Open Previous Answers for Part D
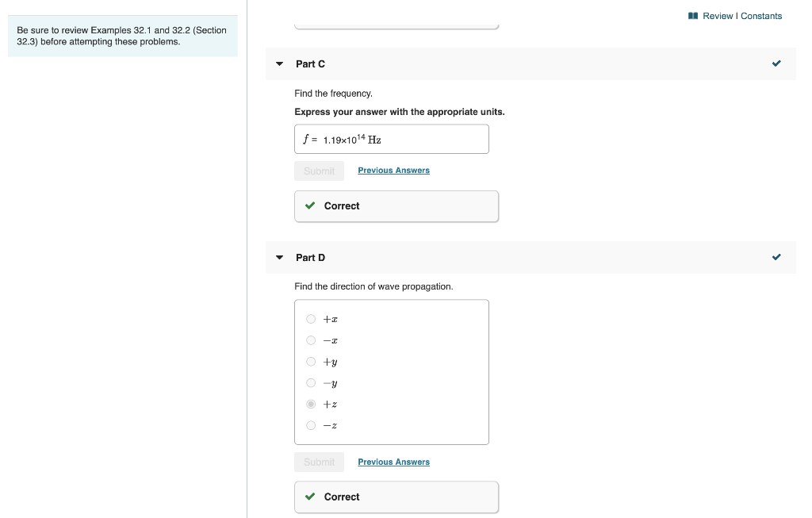812x518 pixels. coord(393,462)
